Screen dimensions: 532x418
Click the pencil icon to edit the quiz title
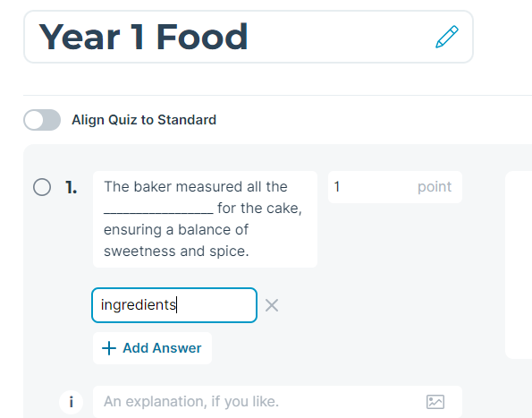(x=447, y=37)
